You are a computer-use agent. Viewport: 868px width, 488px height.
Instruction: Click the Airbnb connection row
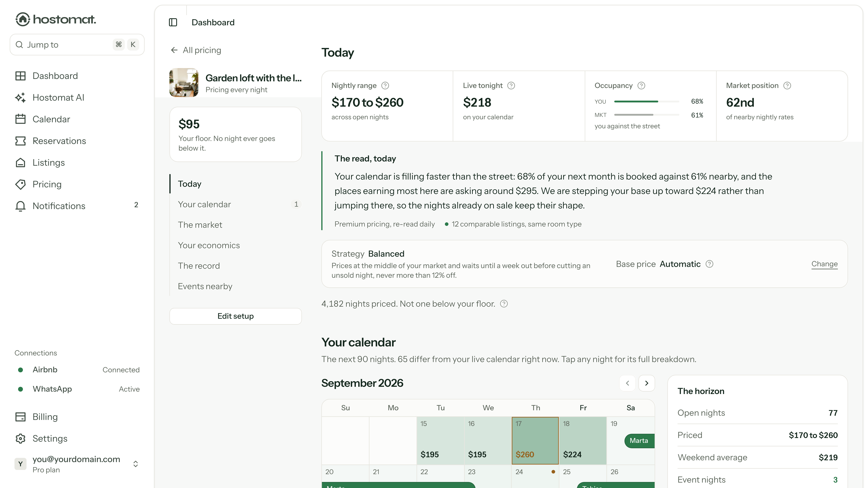(x=77, y=370)
